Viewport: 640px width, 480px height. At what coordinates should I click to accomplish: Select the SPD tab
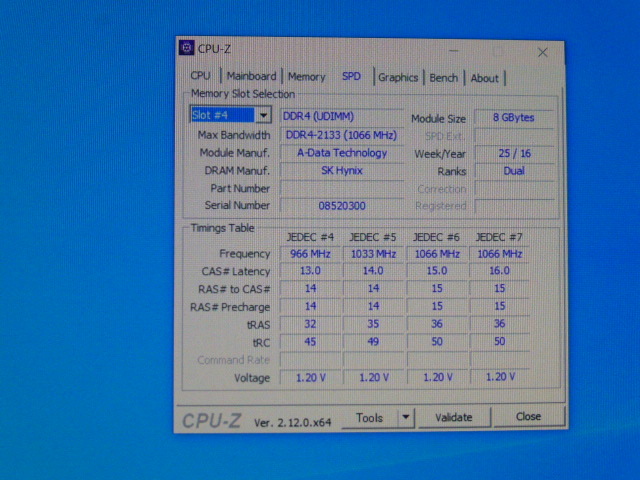(351, 76)
